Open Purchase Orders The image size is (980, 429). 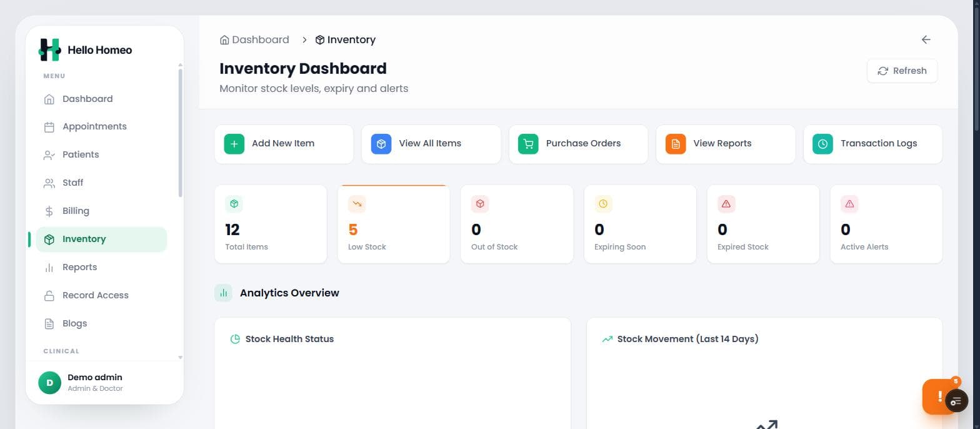click(578, 144)
